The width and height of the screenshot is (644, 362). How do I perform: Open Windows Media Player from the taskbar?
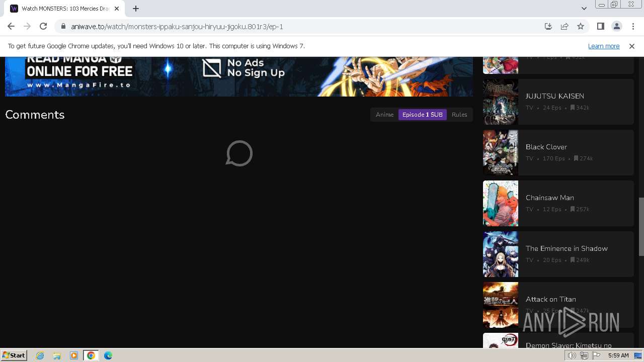tap(74, 355)
